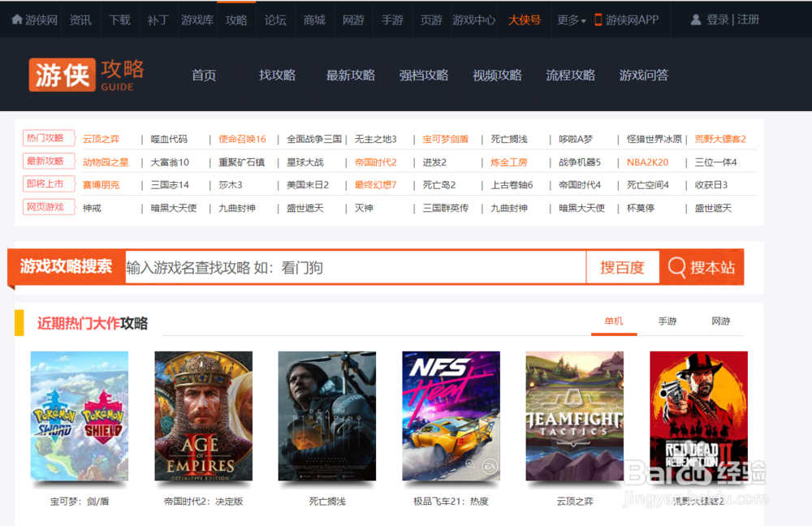Open 下载 in the top navigation
Image resolution: width=812 pixels, height=526 pixels.
119,19
